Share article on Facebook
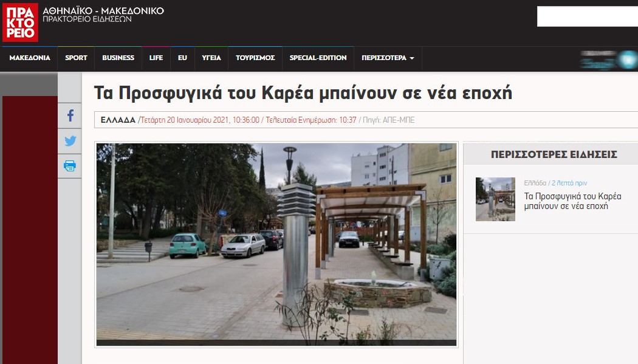The width and height of the screenshot is (638, 364). 70,115
